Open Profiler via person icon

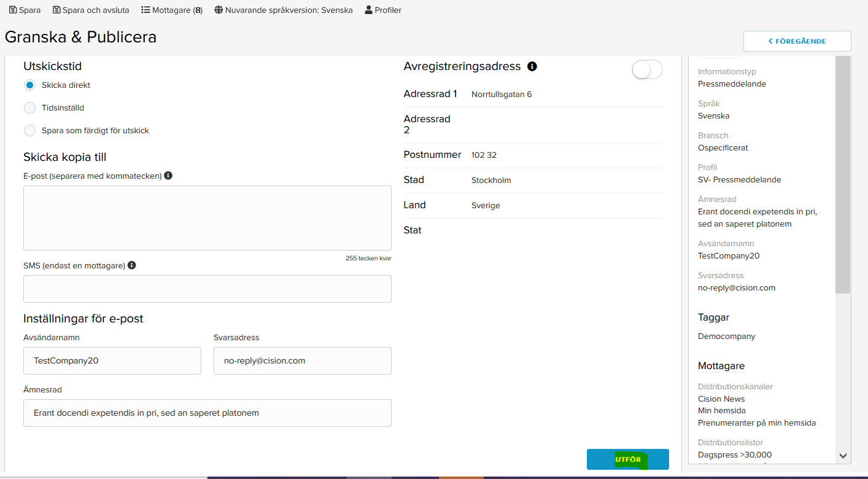point(368,10)
